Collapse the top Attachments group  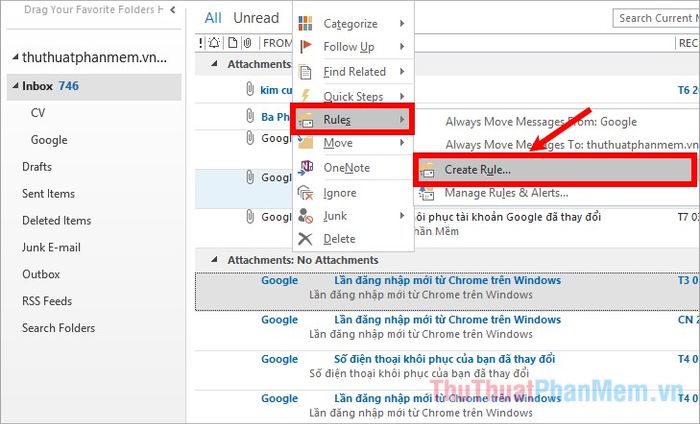[x=215, y=64]
